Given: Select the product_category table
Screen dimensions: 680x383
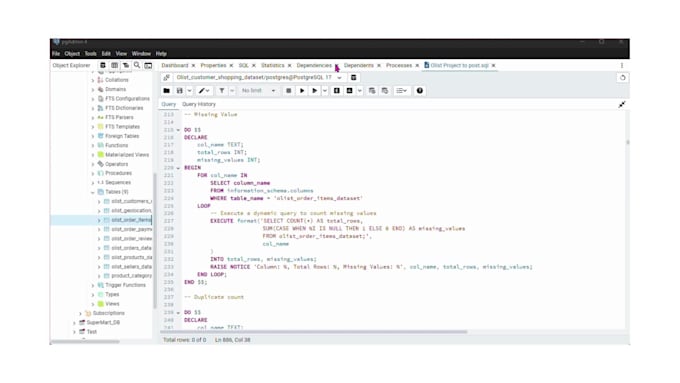Looking at the screenshot, I should (131, 276).
